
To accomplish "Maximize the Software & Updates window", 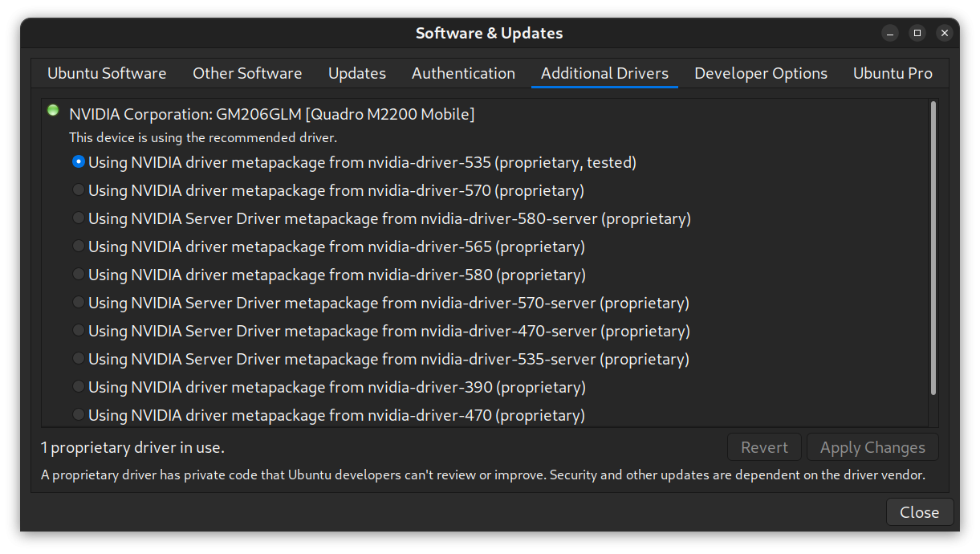I will click(x=917, y=33).
